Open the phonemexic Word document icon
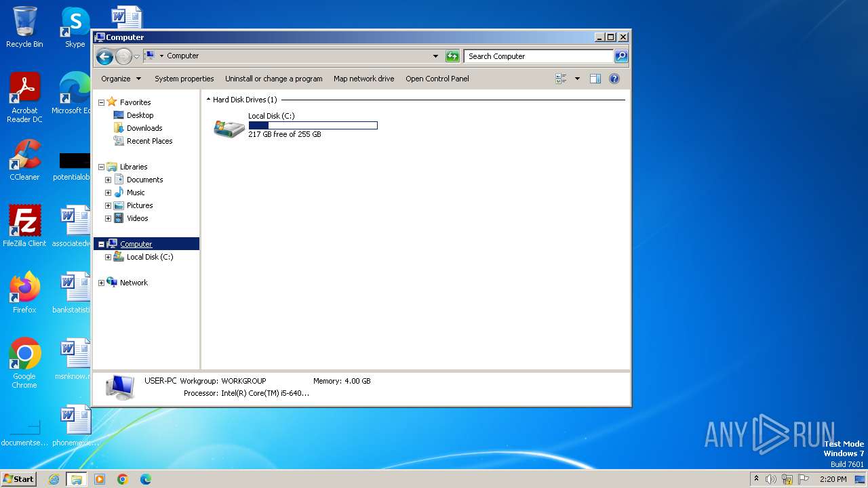 click(x=75, y=419)
